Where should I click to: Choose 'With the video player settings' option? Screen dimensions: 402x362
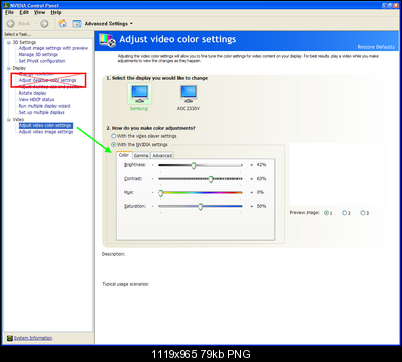click(114, 136)
